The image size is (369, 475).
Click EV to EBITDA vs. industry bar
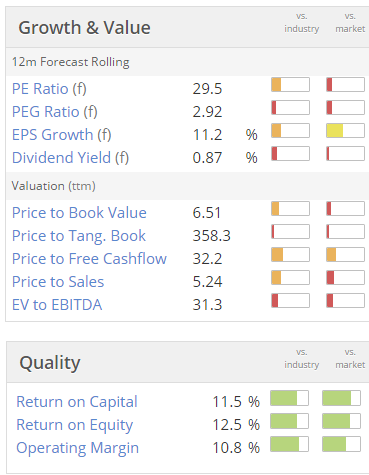[290, 301]
